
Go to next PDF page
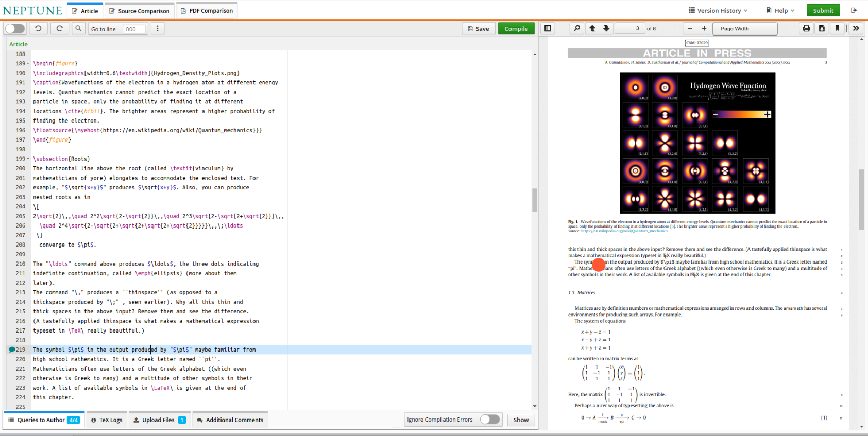point(606,29)
